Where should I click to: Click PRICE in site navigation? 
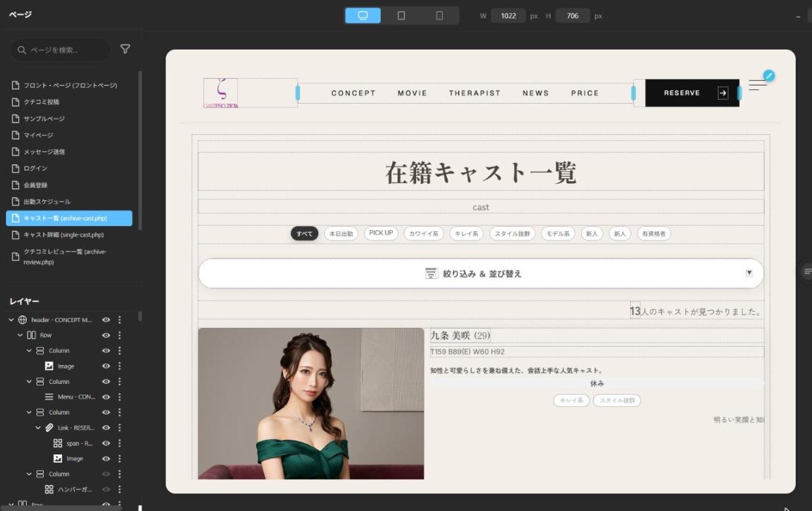click(x=585, y=93)
